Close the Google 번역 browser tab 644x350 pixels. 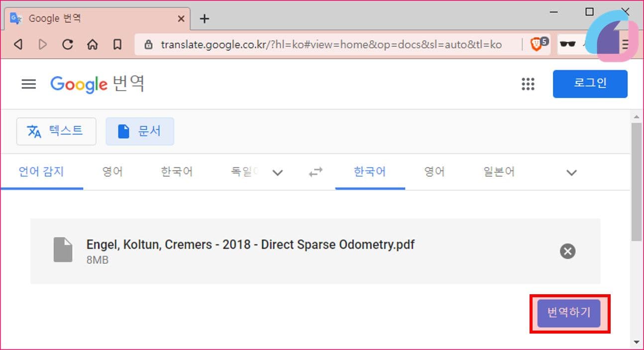coord(181,19)
